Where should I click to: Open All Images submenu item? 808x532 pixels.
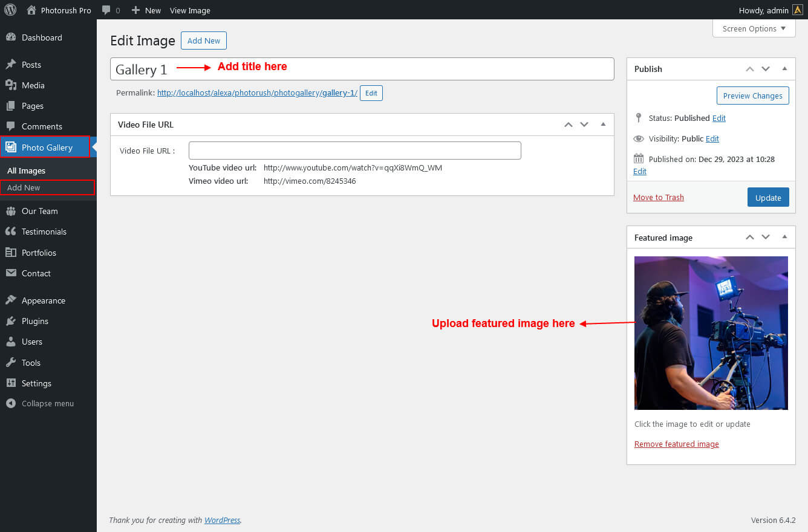(26, 170)
